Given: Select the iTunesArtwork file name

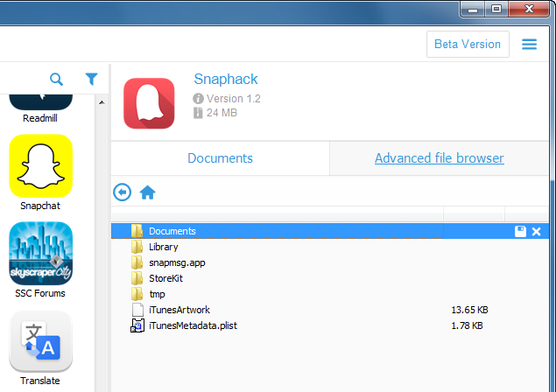Looking at the screenshot, I should (x=179, y=310).
